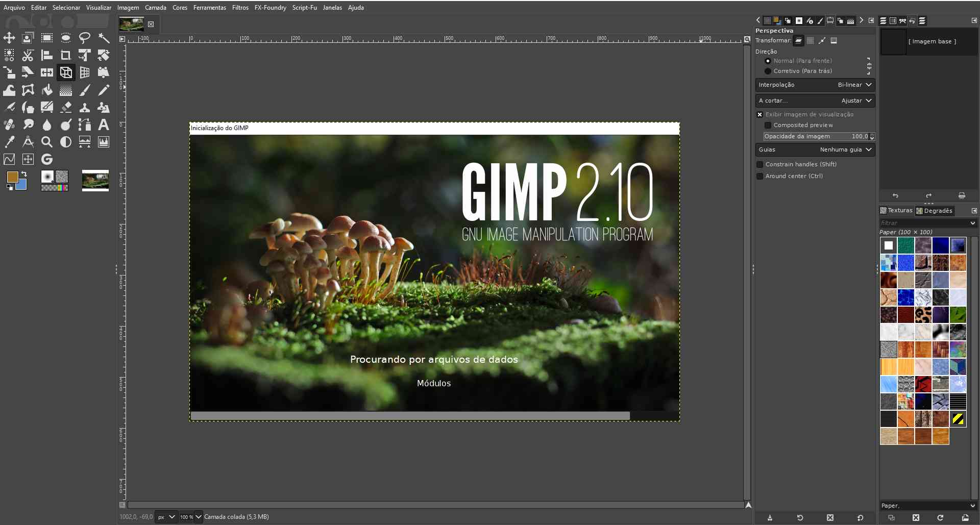Select the Blur/Sharpen droplet tool
This screenshot has height=525, width=980.
(x=47, y=124)
